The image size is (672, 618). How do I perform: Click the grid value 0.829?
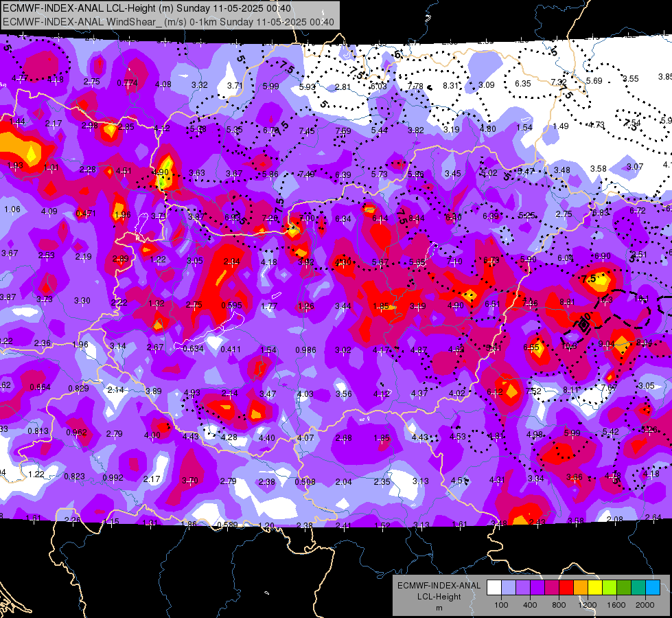(78, 389)
